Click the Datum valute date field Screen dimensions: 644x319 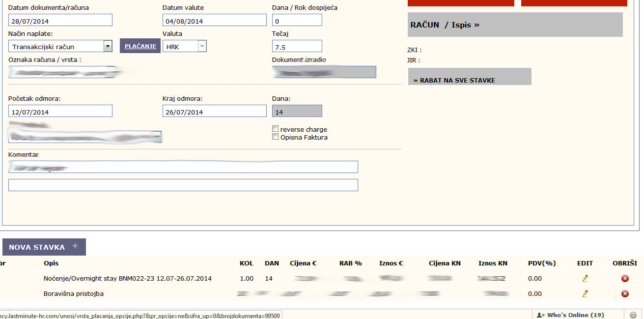215,20
